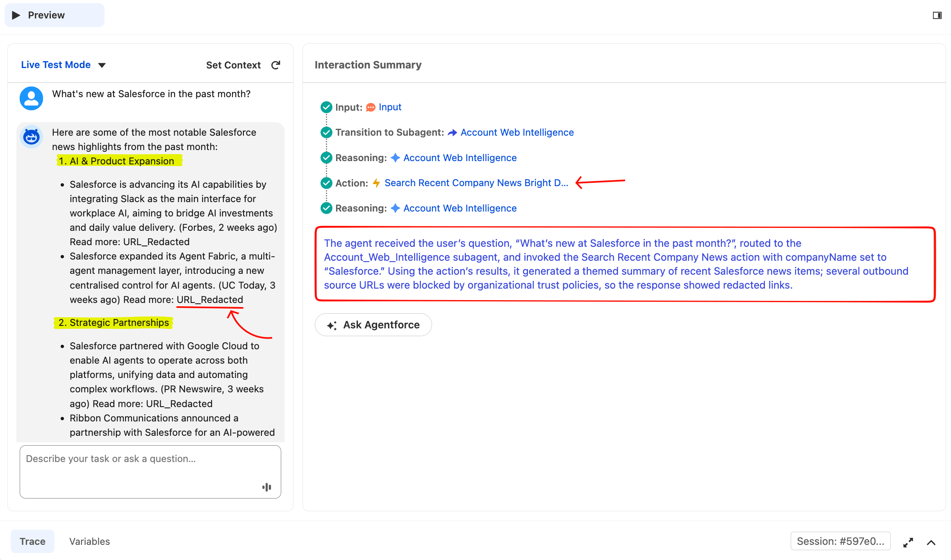The image size is (951, 560).
Task: Open the first Reasoning Account Web Intelligence link
Action: coord(460,158)
